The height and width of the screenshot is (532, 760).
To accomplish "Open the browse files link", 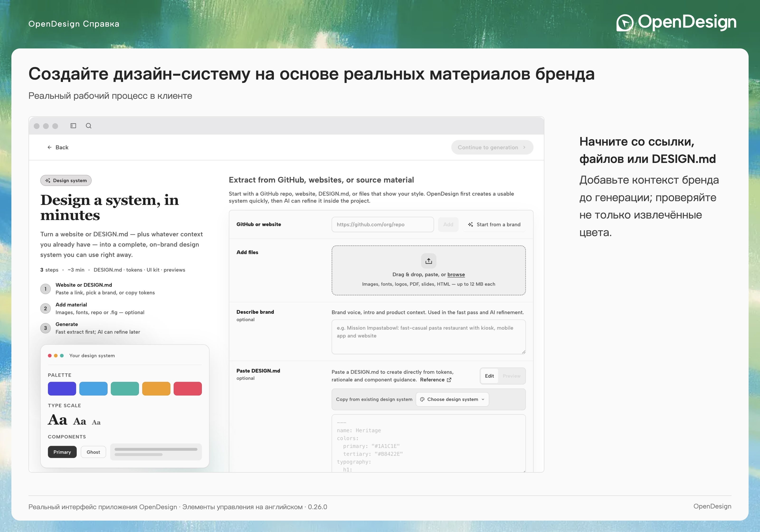I will [456, 275].
